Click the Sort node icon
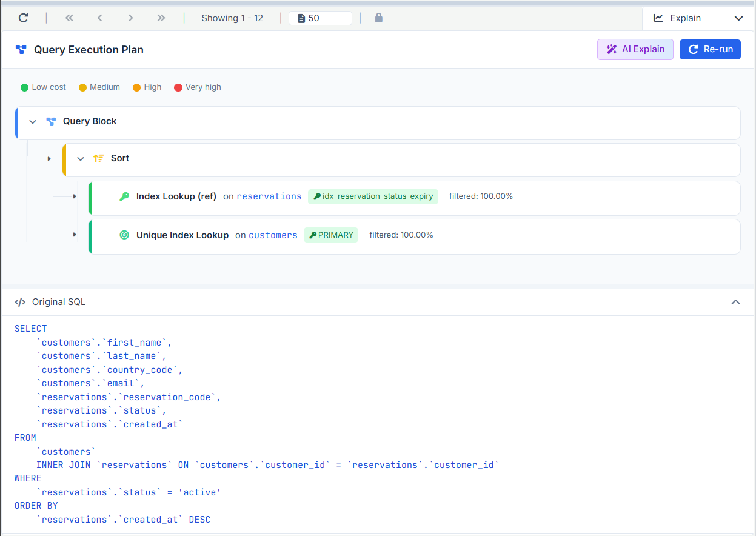 99,158
